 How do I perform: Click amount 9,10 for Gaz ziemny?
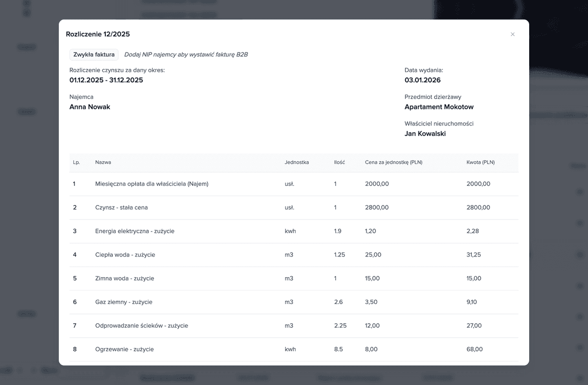point(472,302)
